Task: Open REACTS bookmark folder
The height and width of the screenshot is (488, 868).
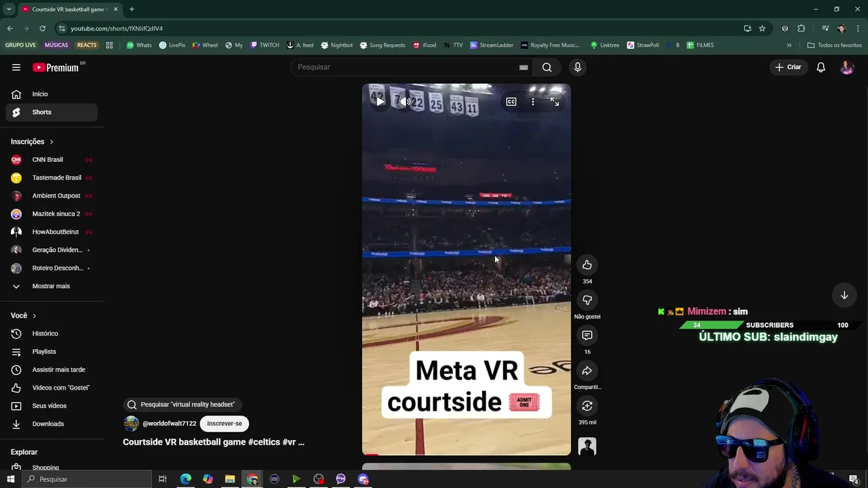Action: click(x=87, y=45)
